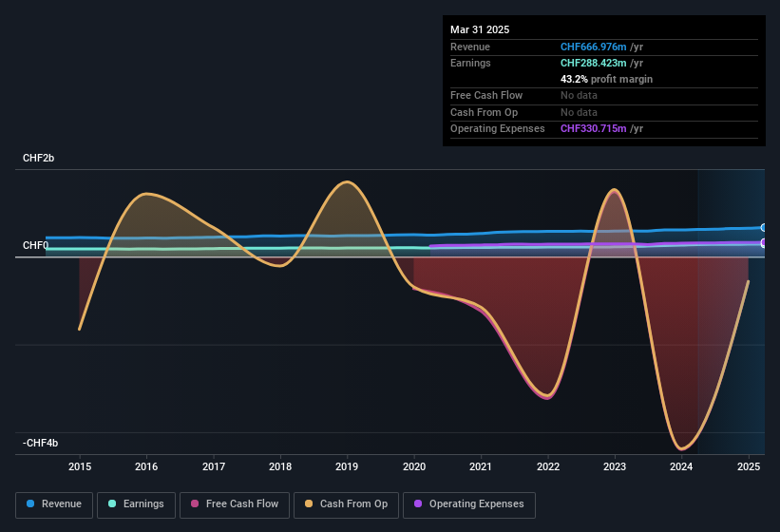Click the CHF2b y-axis label
Screen dimensions: 780x532
pyautogui.click(x=38, y=158)
